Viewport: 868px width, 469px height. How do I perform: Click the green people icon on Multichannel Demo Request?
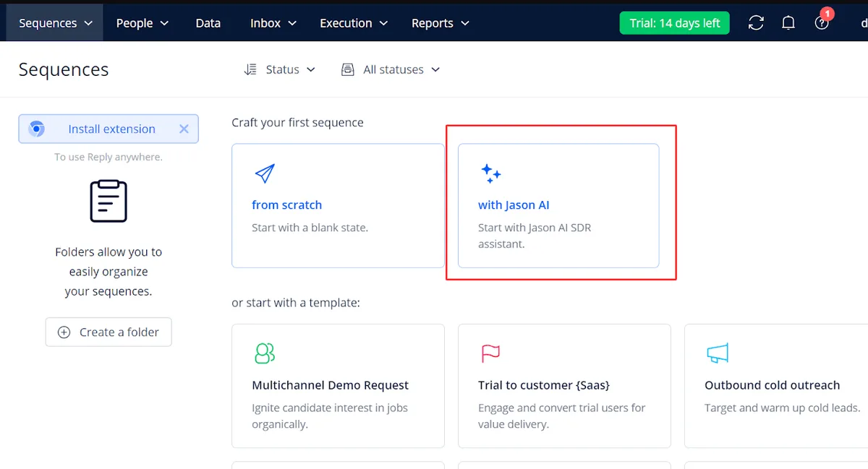coord(264,353)
